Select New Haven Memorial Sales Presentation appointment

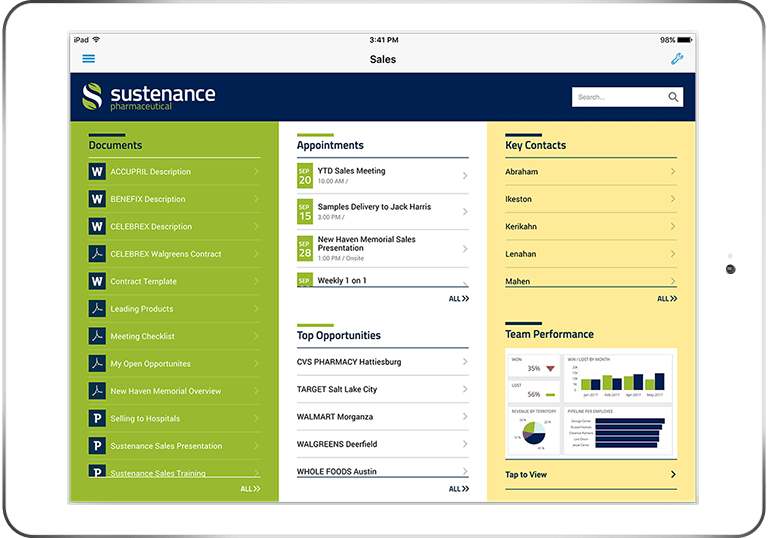[x=383, y=248]
